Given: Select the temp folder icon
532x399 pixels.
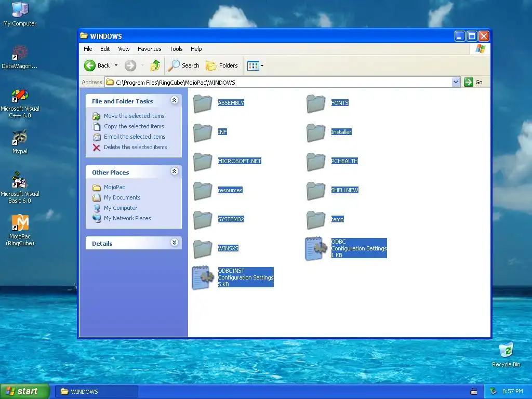Looking at the screenshot, I should tap(316, 220).
